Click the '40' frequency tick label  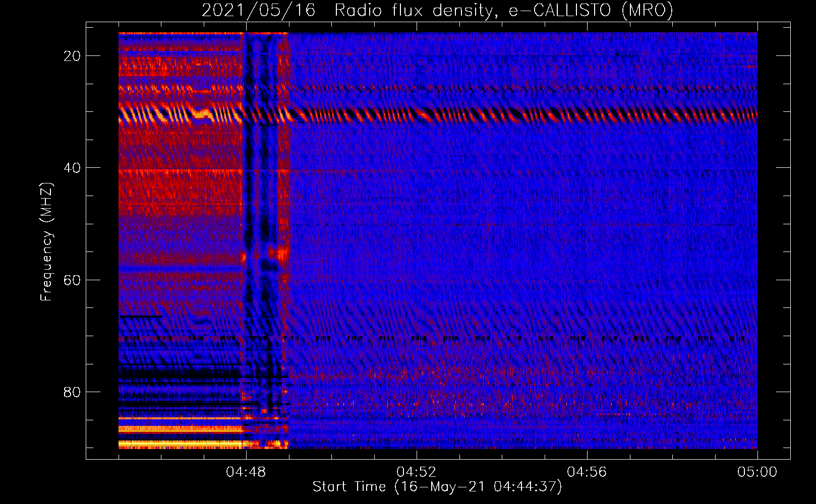tap(72, 168)
